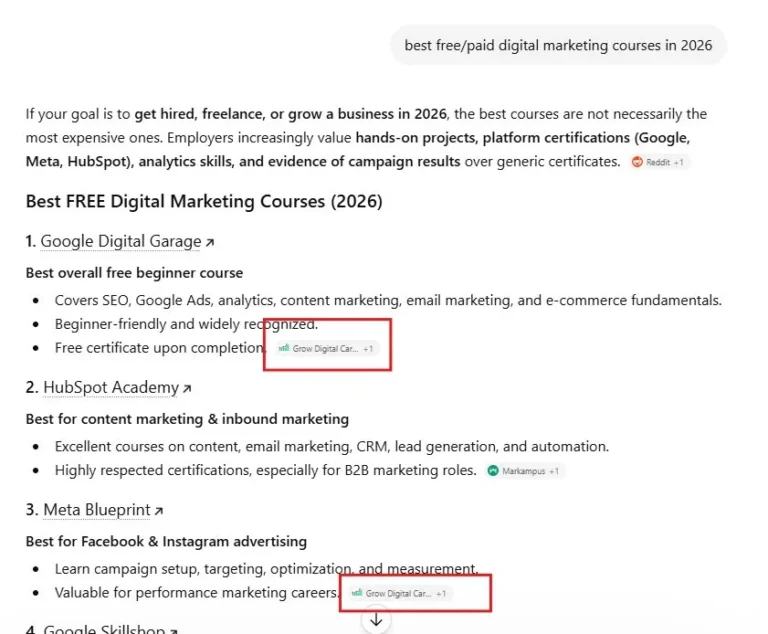This screenshot has width=768, height=634.
Task: Click bullet starting 'Highly respected certifications'
Action: click(x=265, y=471)
